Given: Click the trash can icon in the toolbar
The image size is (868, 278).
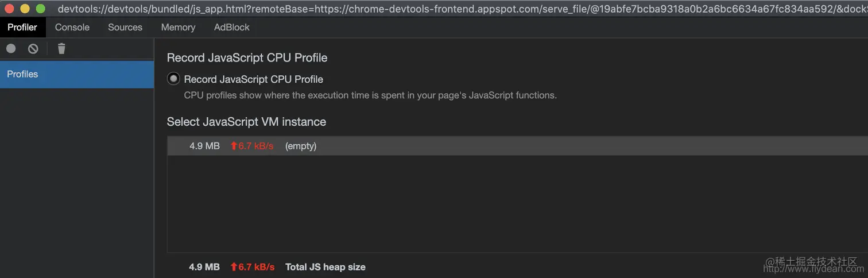Looking at the screenshot, I should (x=61, y=49).
